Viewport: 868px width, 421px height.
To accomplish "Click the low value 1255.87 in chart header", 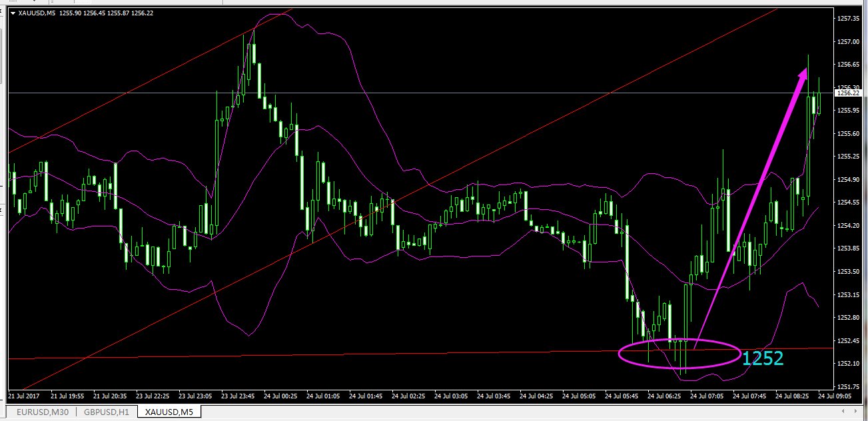I will (119, 13).
